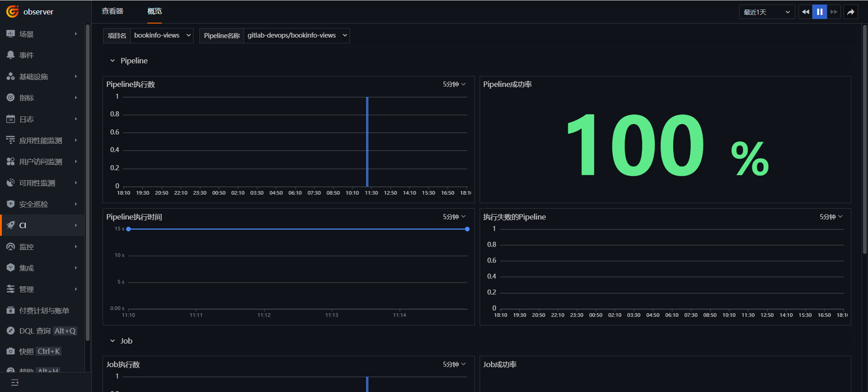The width and height of the screenshot is (868, 392).
Task: Click the 事件 bell icon
Action: click(11, 55)
